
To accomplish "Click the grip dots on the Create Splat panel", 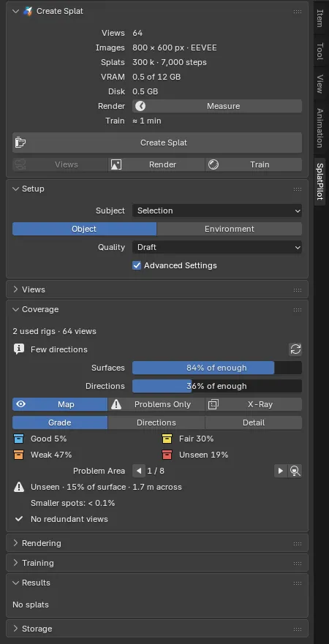I will point(298,12).
